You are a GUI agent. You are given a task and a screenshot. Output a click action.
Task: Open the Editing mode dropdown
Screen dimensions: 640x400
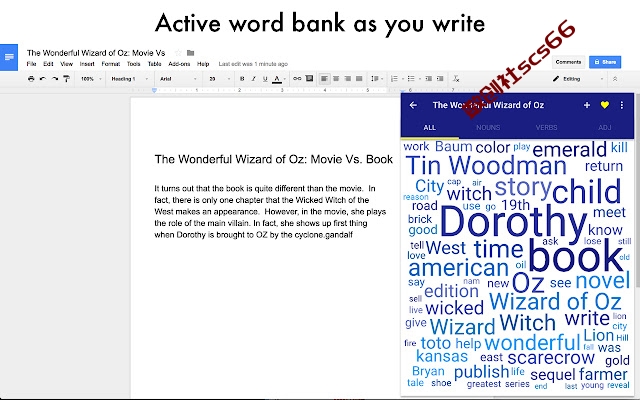click(578, 79)
